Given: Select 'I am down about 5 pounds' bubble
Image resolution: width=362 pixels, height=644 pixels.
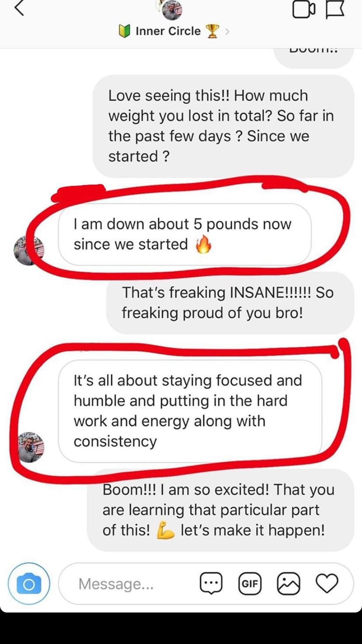Looking at the screenshot, I should tap(185, 234).
